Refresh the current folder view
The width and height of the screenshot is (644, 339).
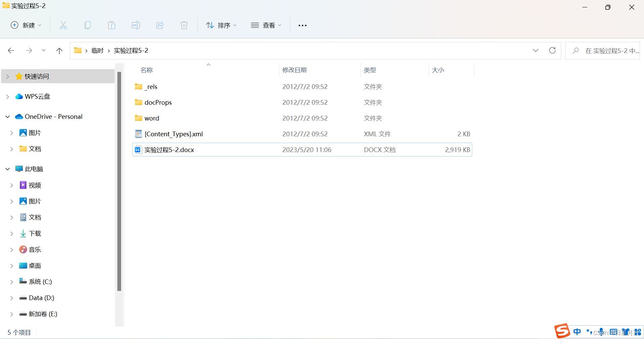click(x=552, y=50)
